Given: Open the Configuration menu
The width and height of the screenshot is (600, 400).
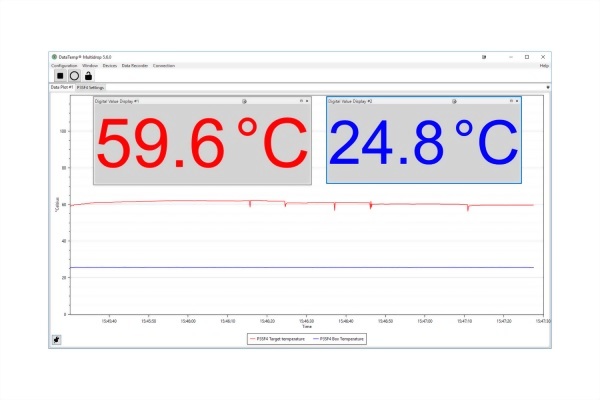Looking at the screenshot, I should 64,65.
